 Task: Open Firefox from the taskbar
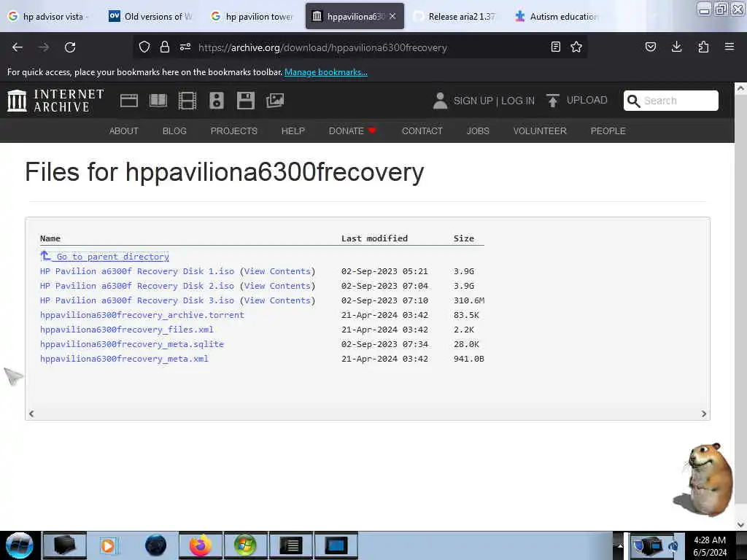pos(201,545)
